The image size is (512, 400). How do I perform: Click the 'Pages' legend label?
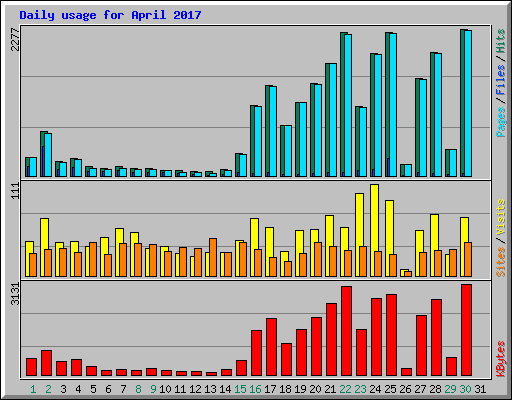(501, 122)
